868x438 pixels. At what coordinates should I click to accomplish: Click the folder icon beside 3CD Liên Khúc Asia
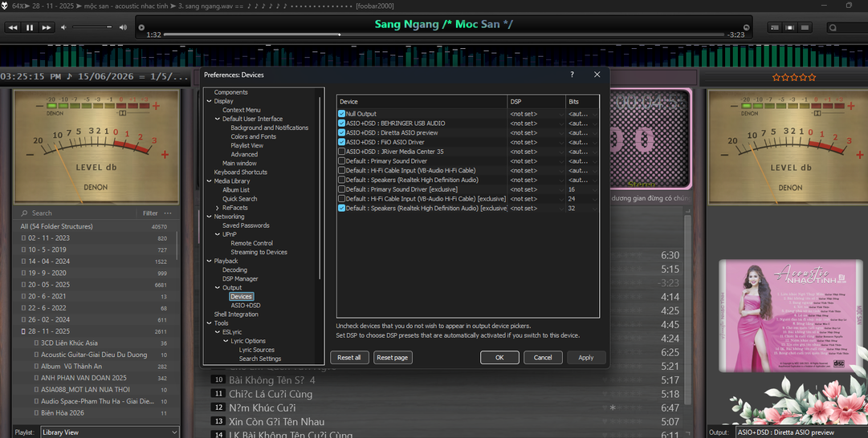(x=37, y=343)
